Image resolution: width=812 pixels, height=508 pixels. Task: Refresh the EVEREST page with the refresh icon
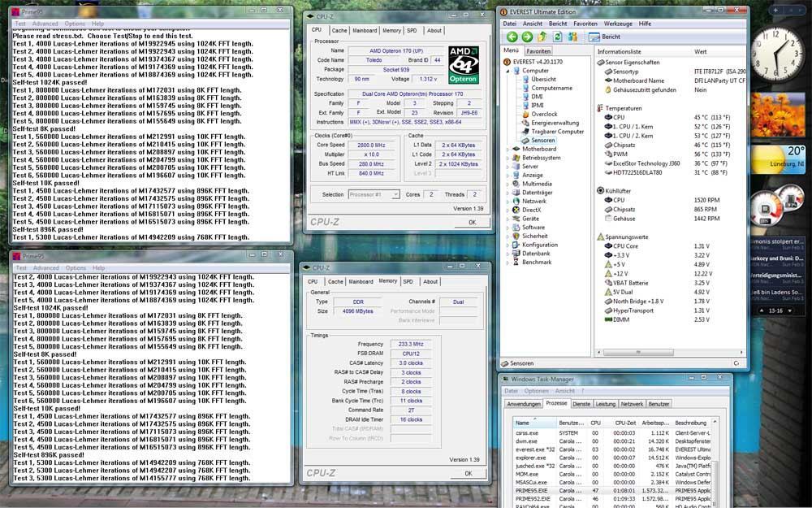click(x=557, y=37)
